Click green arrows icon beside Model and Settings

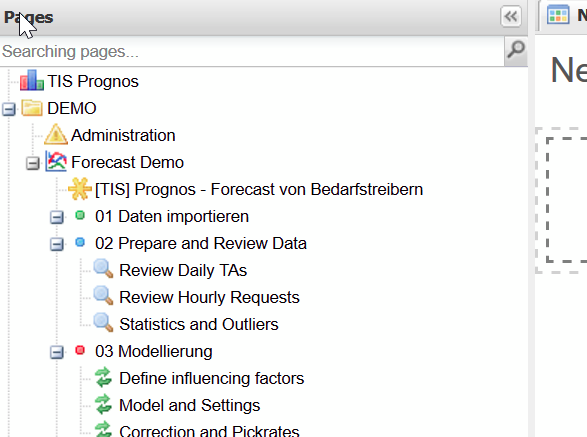point(103,404)
